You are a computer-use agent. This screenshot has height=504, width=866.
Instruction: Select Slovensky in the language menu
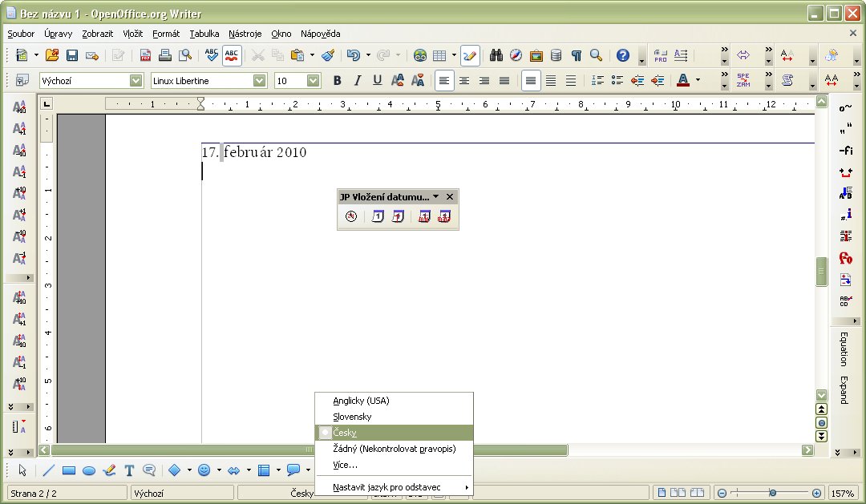click(x=394, y=417)
